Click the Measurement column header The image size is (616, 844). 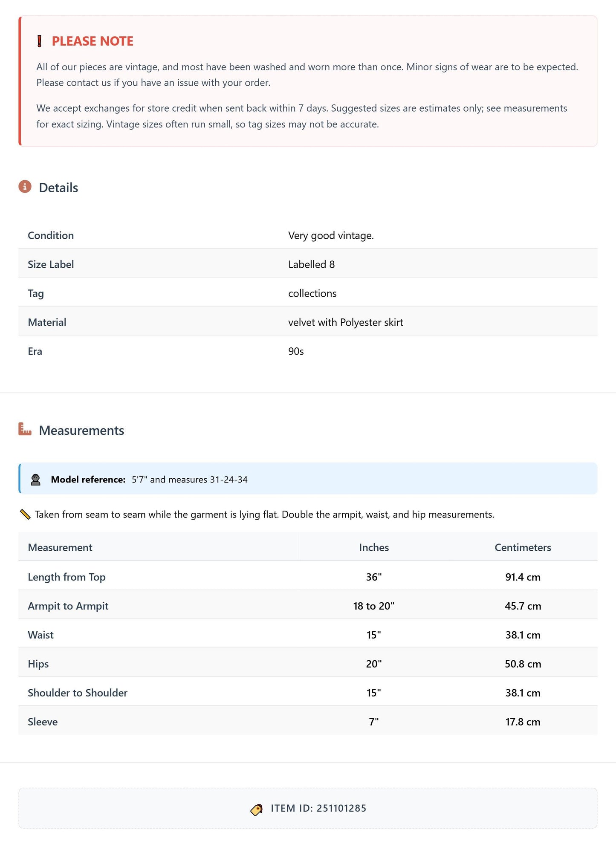pyautogui.click(x=60, y=547)
